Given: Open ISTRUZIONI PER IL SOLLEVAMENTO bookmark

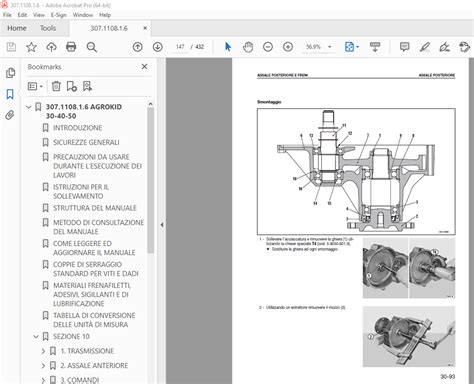Looking at the screenshot, I should pyautogui.click(x=81, y=192).
